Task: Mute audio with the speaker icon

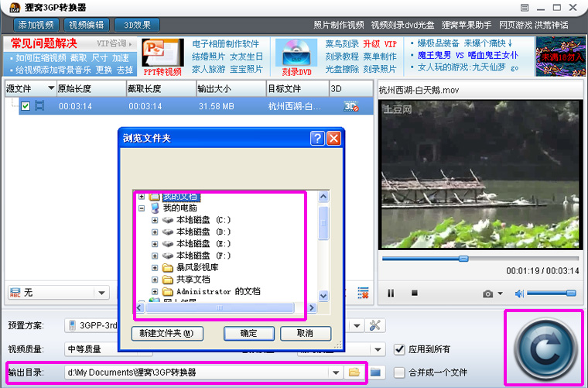Action: point(519,294)
